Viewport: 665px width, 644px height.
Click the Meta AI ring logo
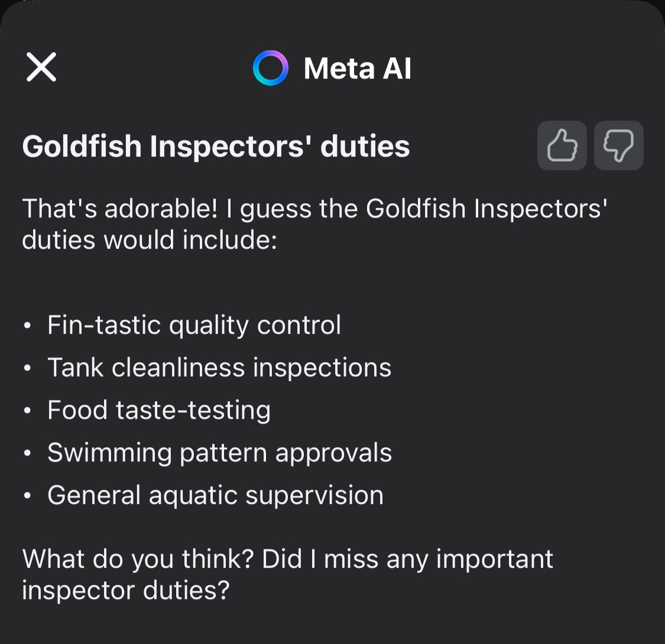pos(270,68)
